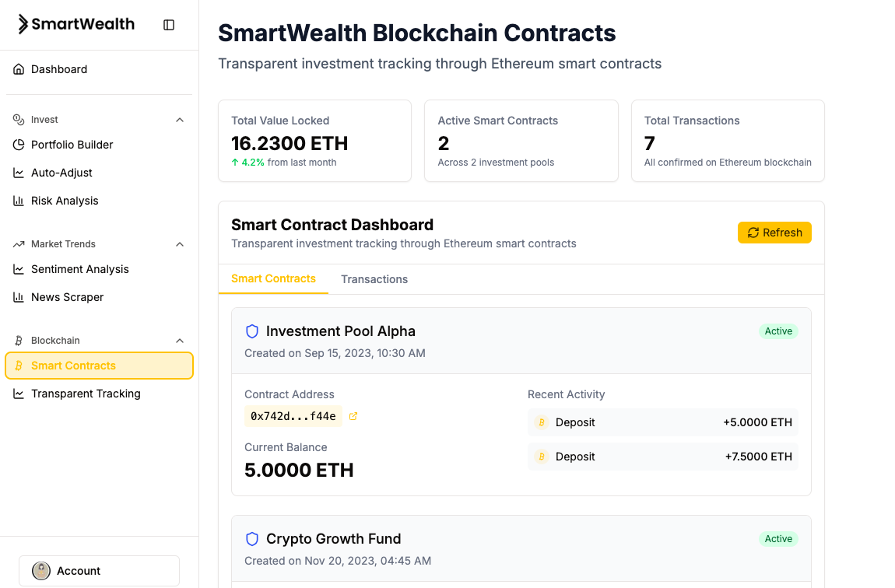
Task: Toggle the sidebar collapse icon
Action: point(169,25)
